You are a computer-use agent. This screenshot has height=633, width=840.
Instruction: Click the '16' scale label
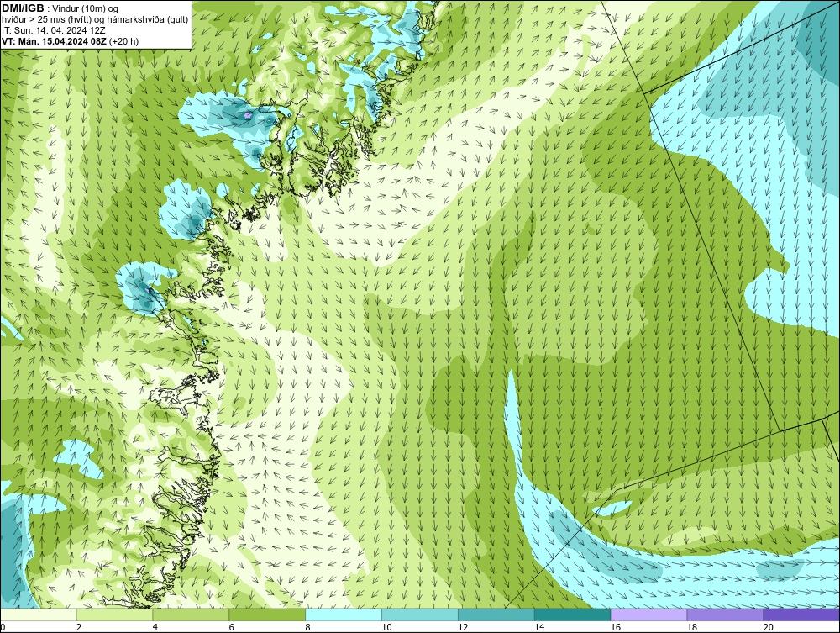click(x=616, y=627)
